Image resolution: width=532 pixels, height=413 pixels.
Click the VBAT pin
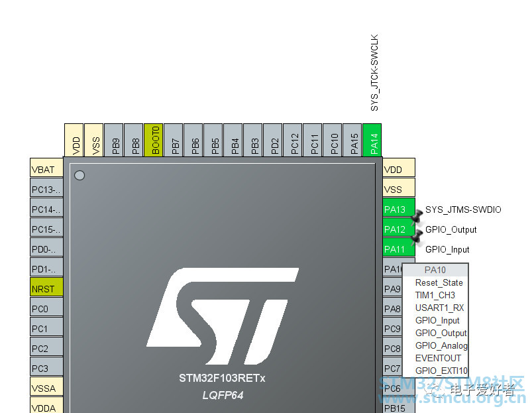click(46, 167)
